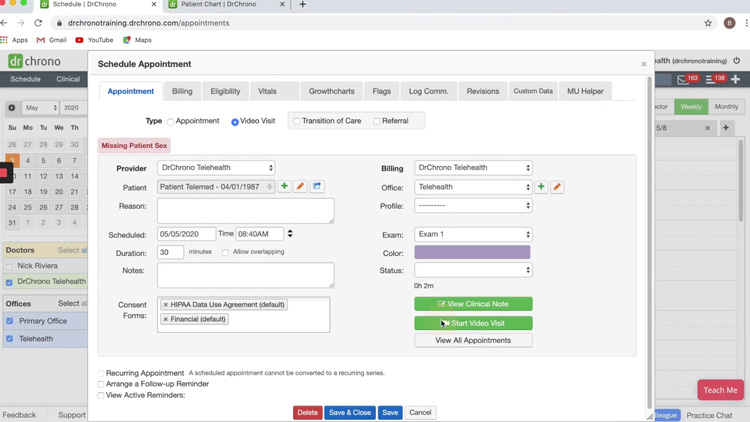Switch to the Growthcharts tab

(331, 91)
